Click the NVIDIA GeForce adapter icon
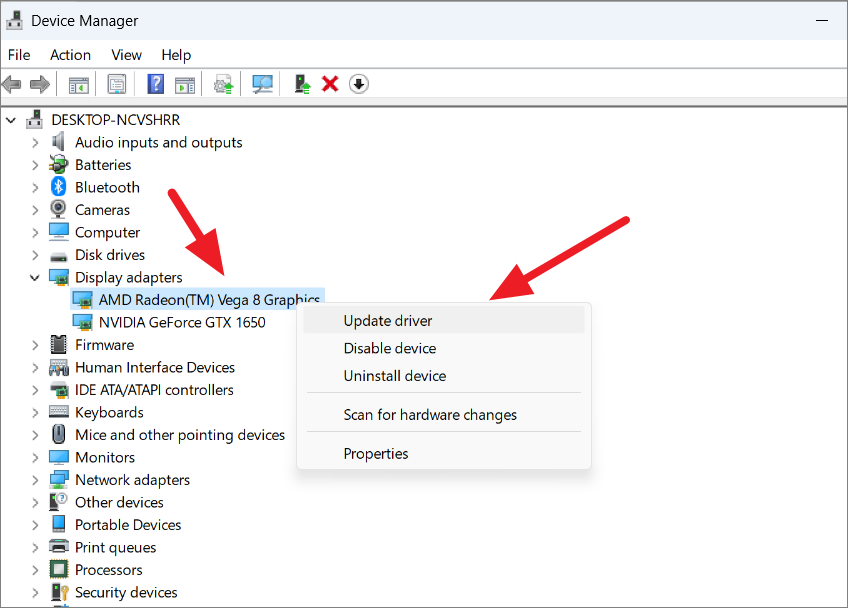 pos(83,322)
